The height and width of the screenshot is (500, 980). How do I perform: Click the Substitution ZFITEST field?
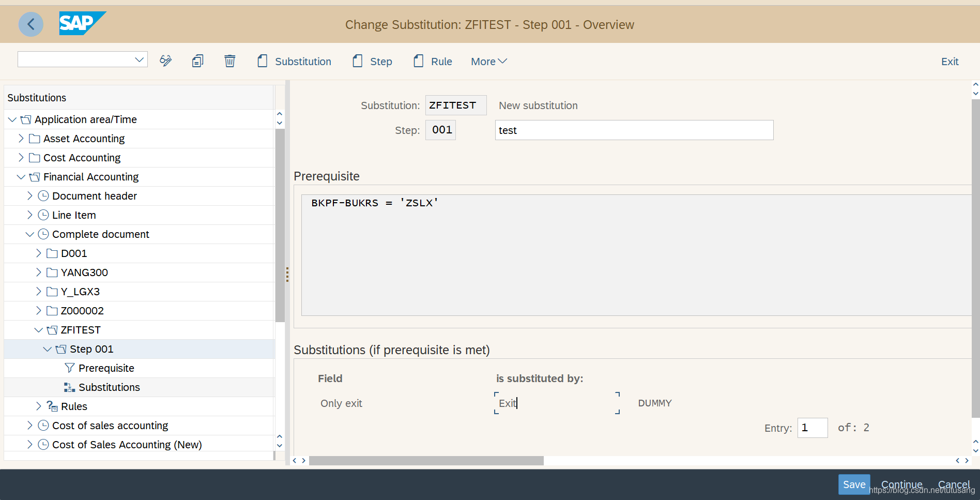click(456, 105)
